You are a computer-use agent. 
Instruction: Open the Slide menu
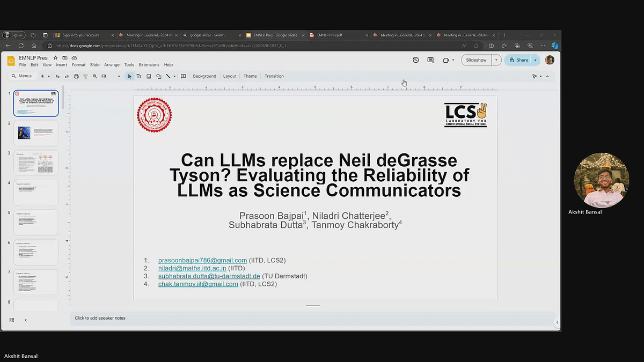pos(95,65)
